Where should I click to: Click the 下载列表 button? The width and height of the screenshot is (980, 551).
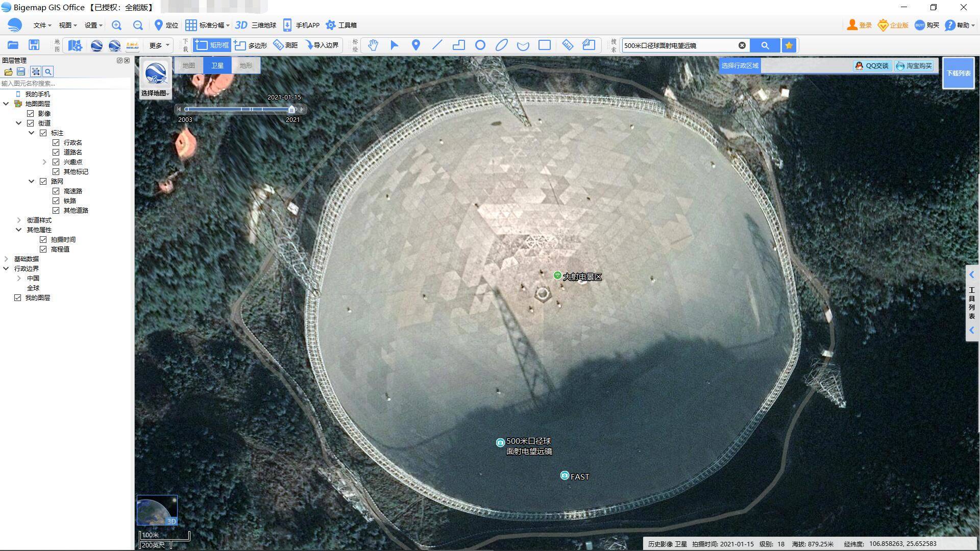click(x=958, y=73)
